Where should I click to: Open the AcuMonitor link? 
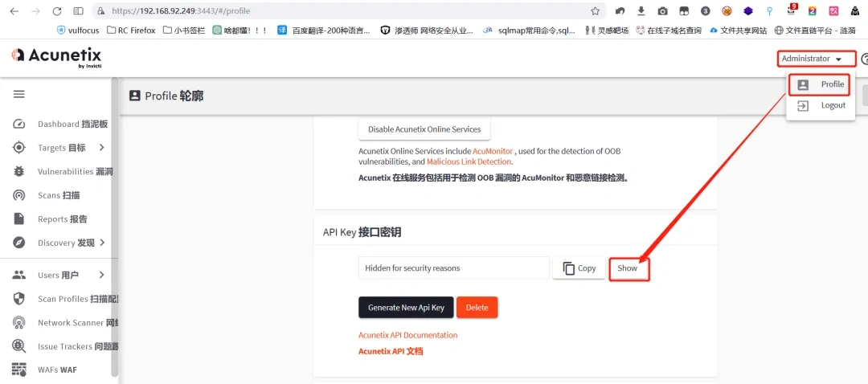pos(493,151)
